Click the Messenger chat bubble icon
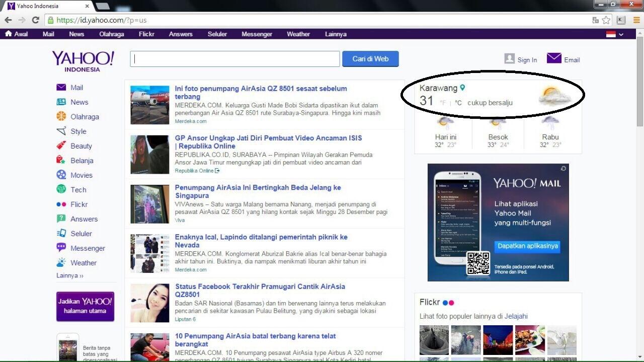Screen dimensions: 644x362 click(61, 248)
